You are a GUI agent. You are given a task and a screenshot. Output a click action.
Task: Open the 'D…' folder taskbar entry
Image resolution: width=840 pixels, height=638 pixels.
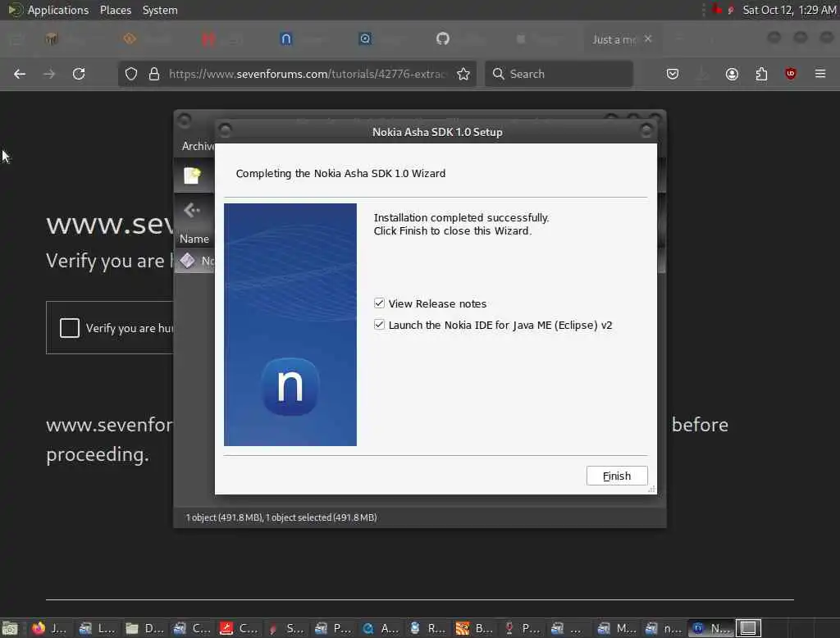[144, 628]
